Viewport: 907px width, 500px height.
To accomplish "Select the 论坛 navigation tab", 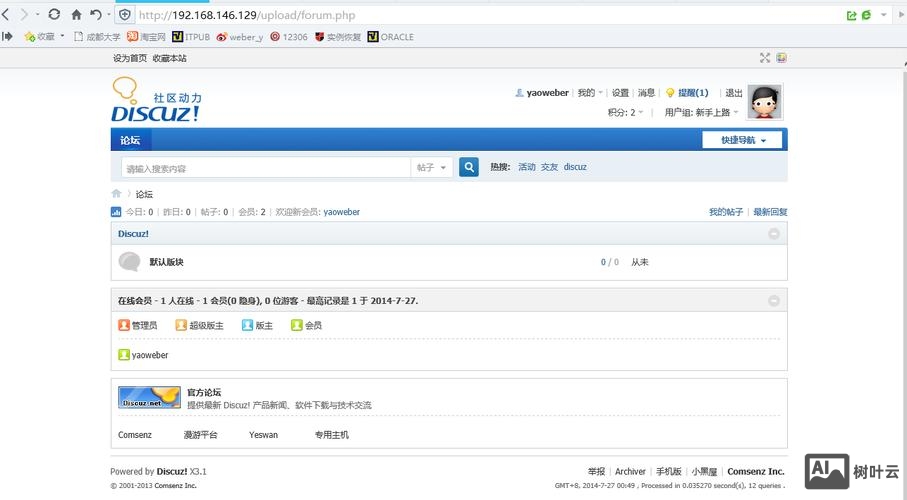I will (x=131, y=140).
